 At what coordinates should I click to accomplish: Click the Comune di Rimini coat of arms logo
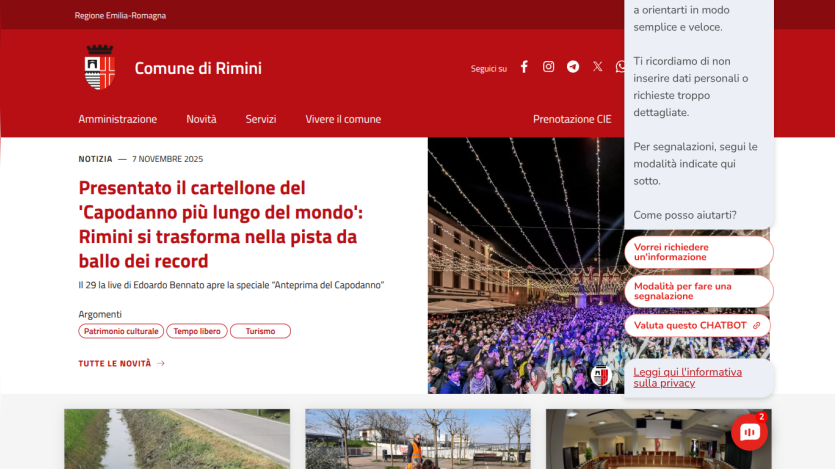click(100, 67)
